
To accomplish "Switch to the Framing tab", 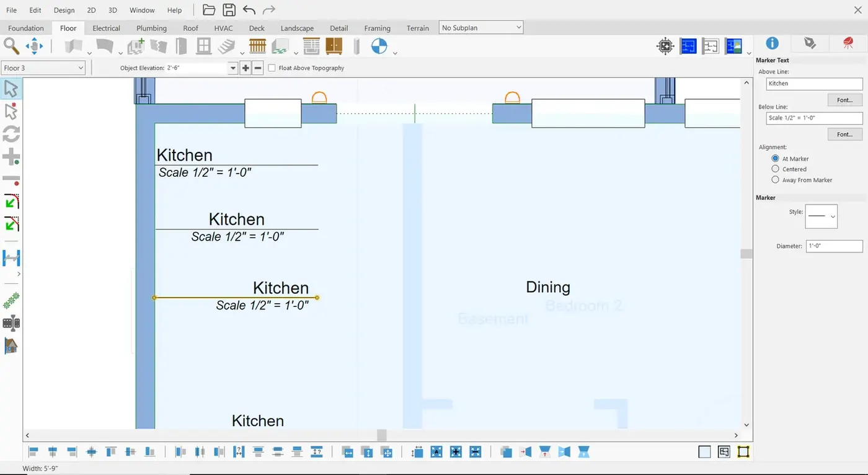I will pyautogui.click(x=378, y=28).
